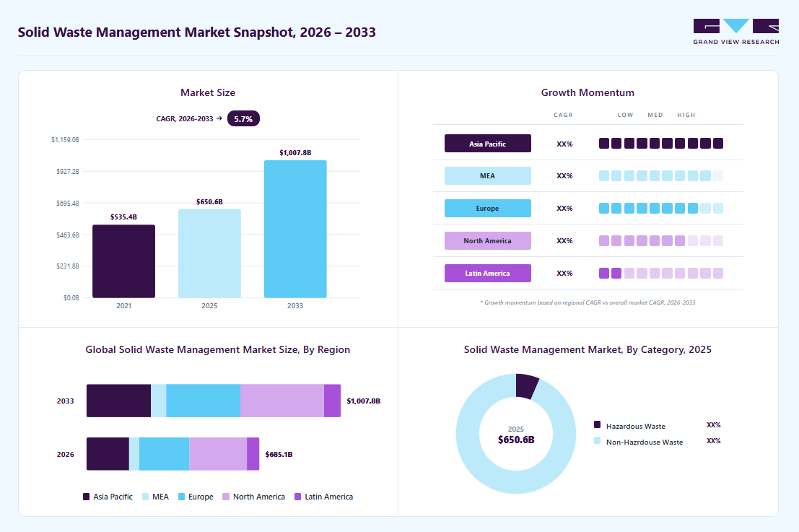The height and width of the screenshot is (532, 799).
Task: Click the growth momentum footnote text
Action: pos(588,302)
